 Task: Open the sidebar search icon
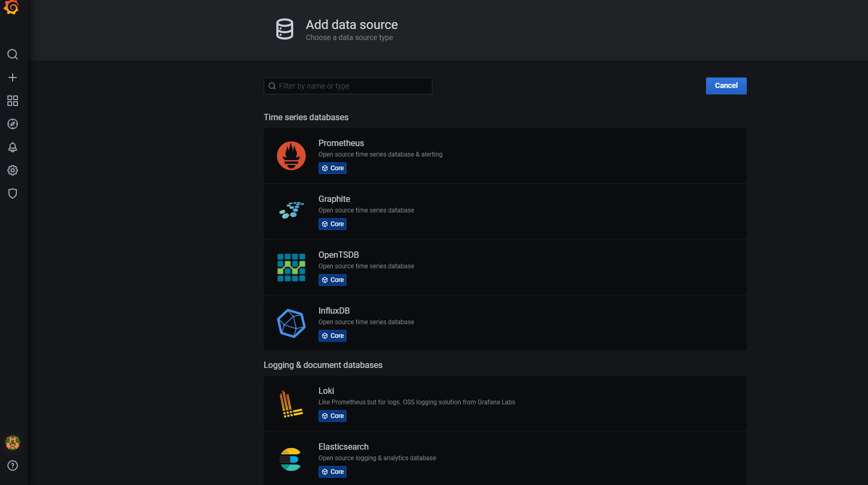pyautogui.click(x=13, y=54)
